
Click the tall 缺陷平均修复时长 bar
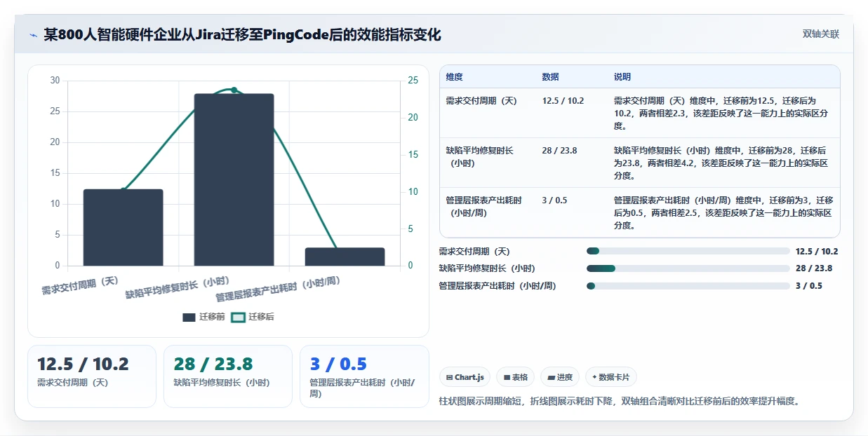point(234,179)
